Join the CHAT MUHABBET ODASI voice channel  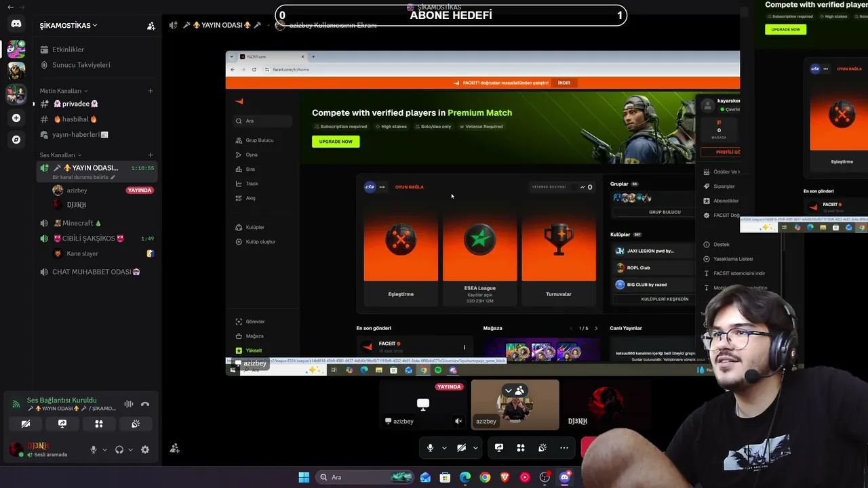pos(97,272)
